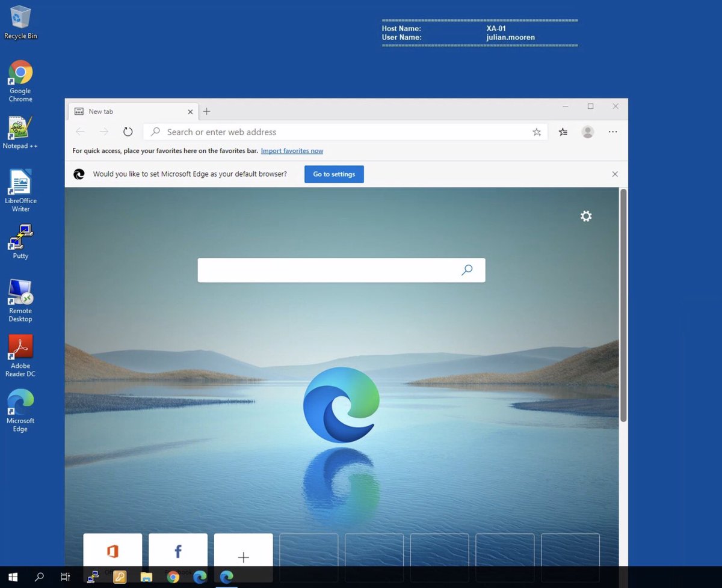Open Chrome from the taskbar
This screenshot has width=722, height=588.
(173, 577)
